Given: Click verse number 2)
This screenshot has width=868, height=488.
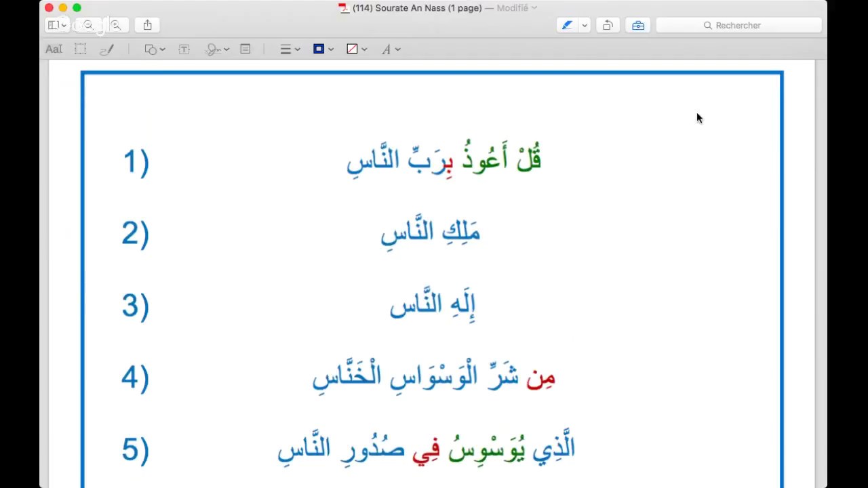Looking at the screenshot, I should tap(136, 235).
